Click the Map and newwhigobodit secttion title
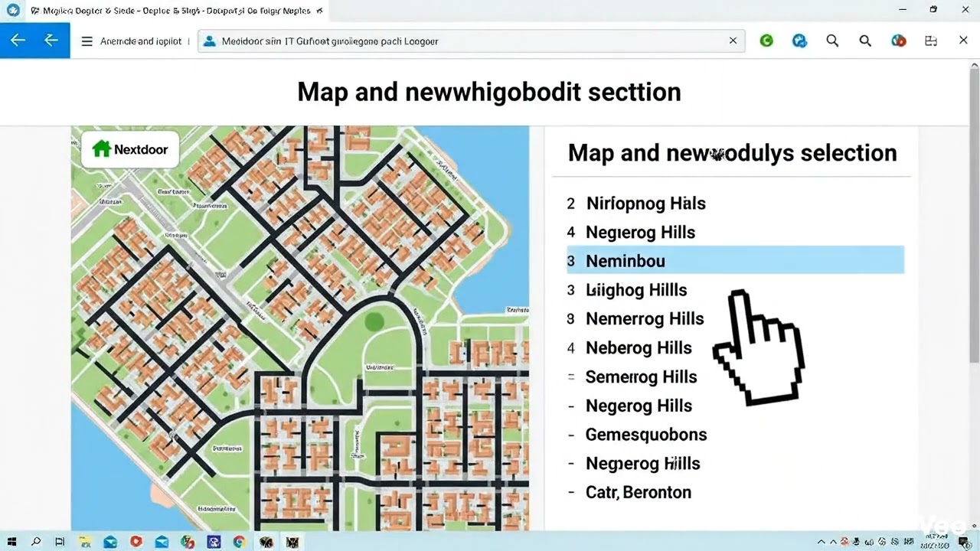This screenshot has height=551, width=980. (x=489, y=92)
